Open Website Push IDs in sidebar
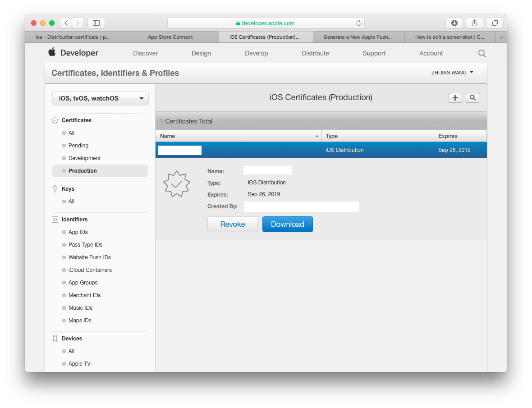 pyautogui.click(x=90, y=257)
